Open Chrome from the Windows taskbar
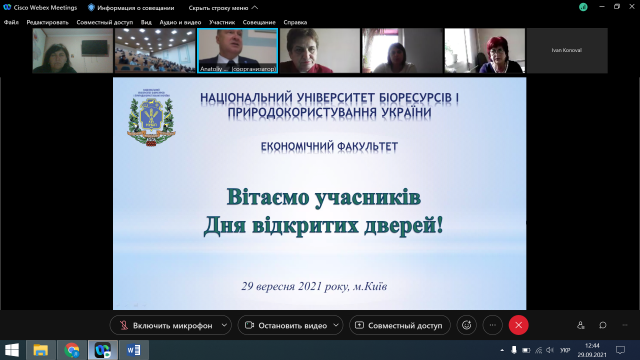640x360 pixels. [72, 350]
